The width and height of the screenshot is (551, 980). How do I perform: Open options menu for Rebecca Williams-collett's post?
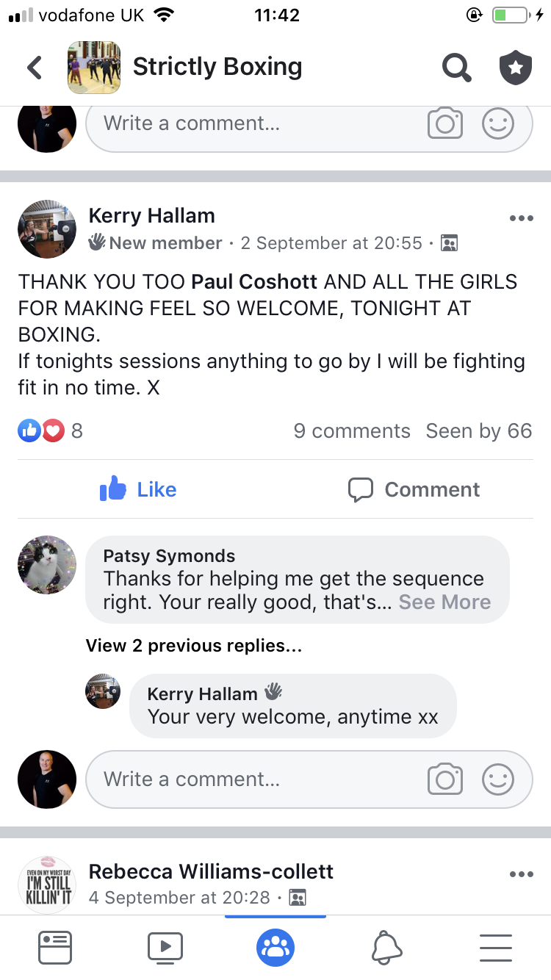[x=521, y=874]
